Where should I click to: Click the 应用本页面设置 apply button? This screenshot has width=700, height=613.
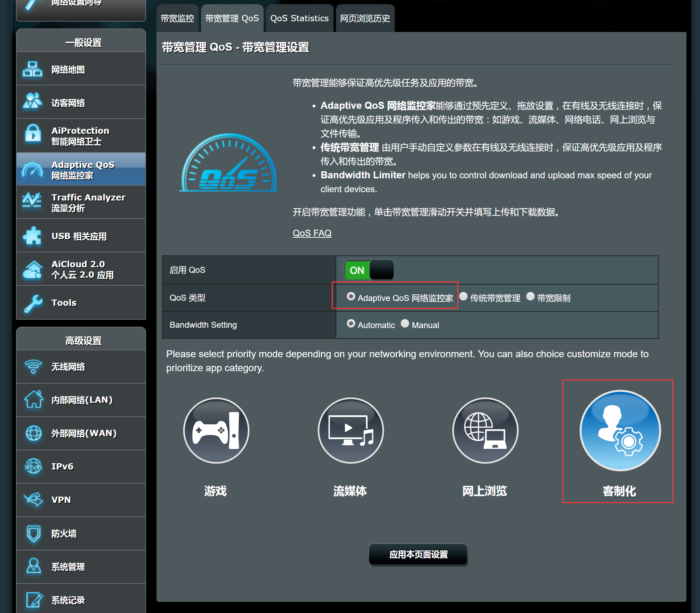(x=418, y=554)
